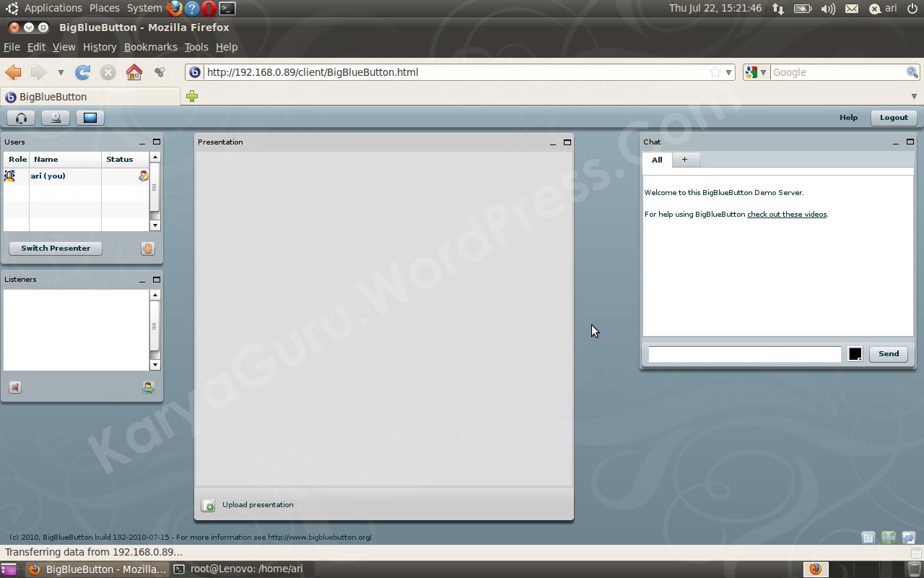The width and height of the screenshot is (924, 578).
Task: Open the search engine selector dropdown
Action: pos(756,72)
